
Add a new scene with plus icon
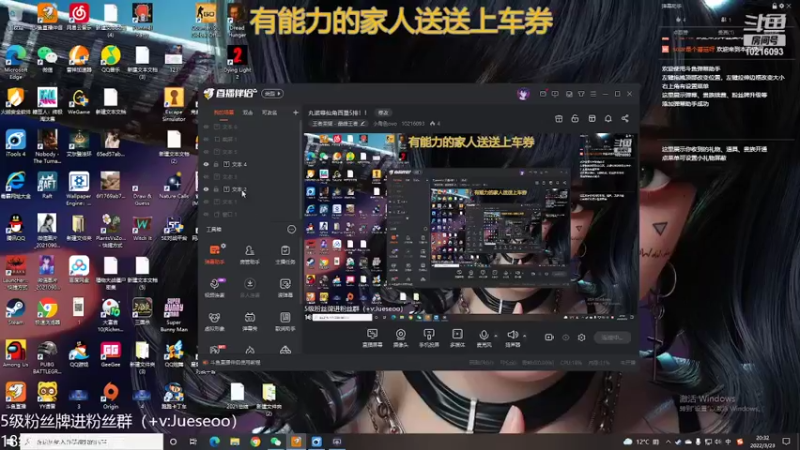[x=295, y=112]
